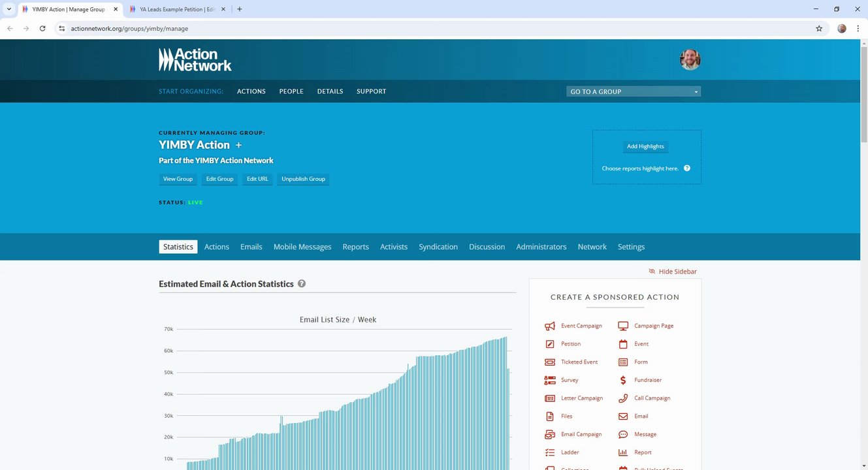
Task: Click the Files document icon
Action: 550,416
